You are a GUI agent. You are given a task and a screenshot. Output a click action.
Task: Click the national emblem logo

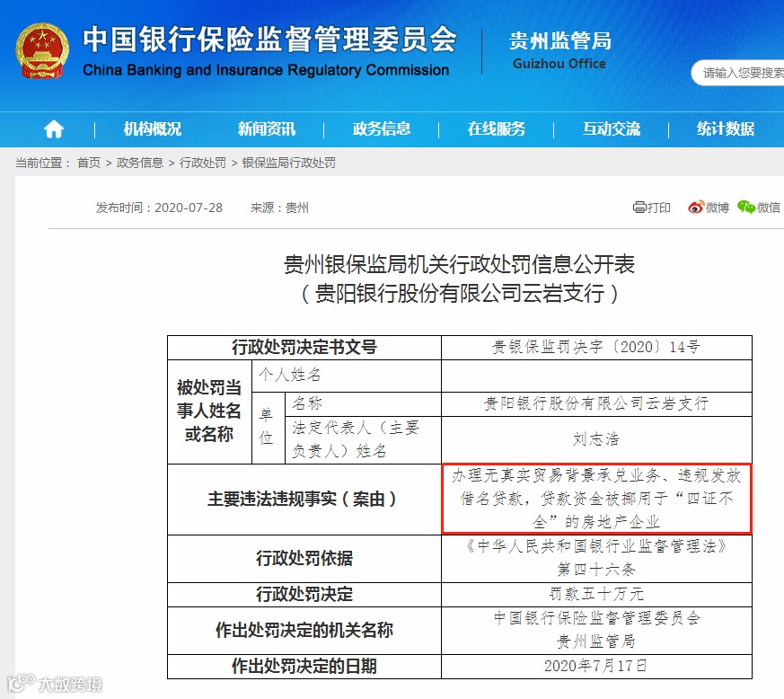[42, 50]
